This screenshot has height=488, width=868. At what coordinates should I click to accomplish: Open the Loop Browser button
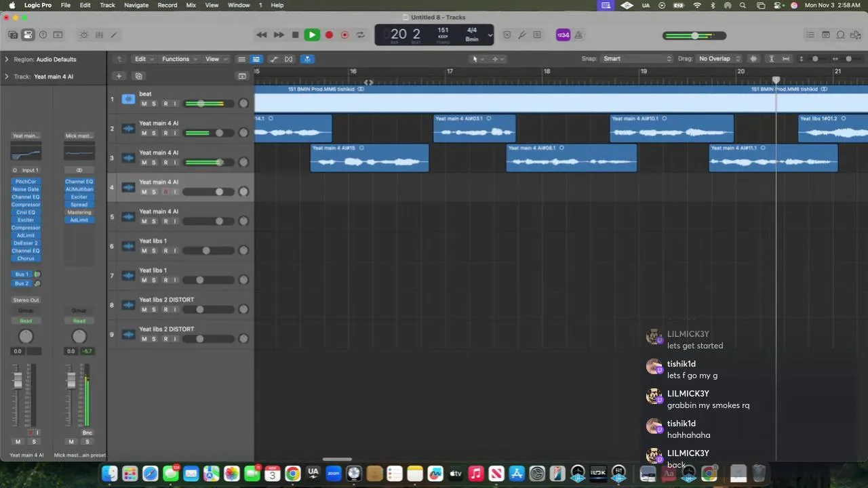tap(841, 35)
